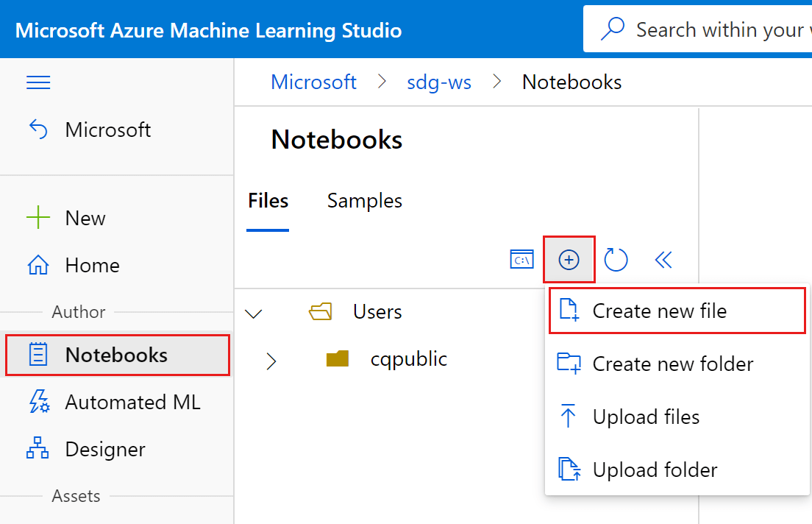The width and height of the screenshot is (812, 524).
Task: Collapse the Users folder tree
Action: [253, 312]
